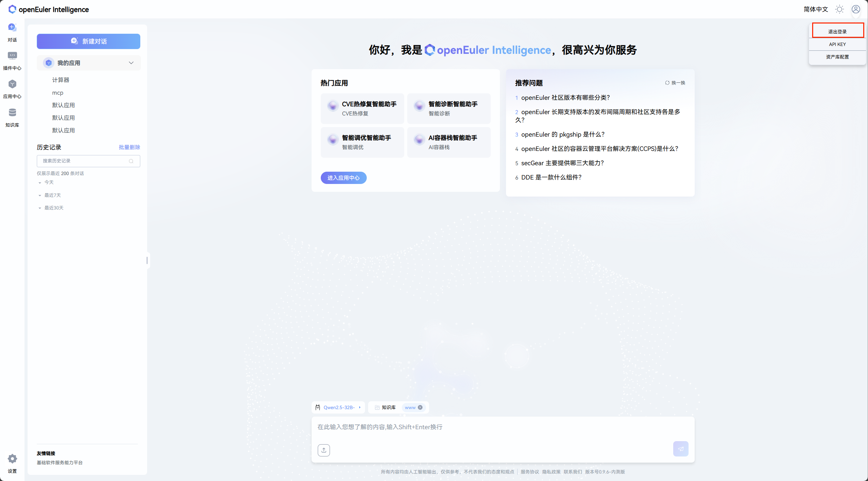This screenshot has height=481, width=868.
Task: Collapse the 我的应用 section chevron
Action: tap(131, 63)
